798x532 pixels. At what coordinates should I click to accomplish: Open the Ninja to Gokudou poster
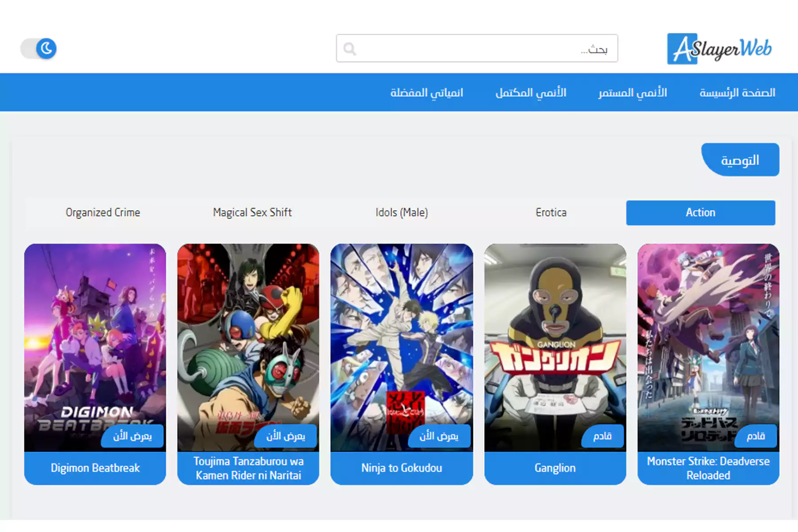(x=402, y=337)
